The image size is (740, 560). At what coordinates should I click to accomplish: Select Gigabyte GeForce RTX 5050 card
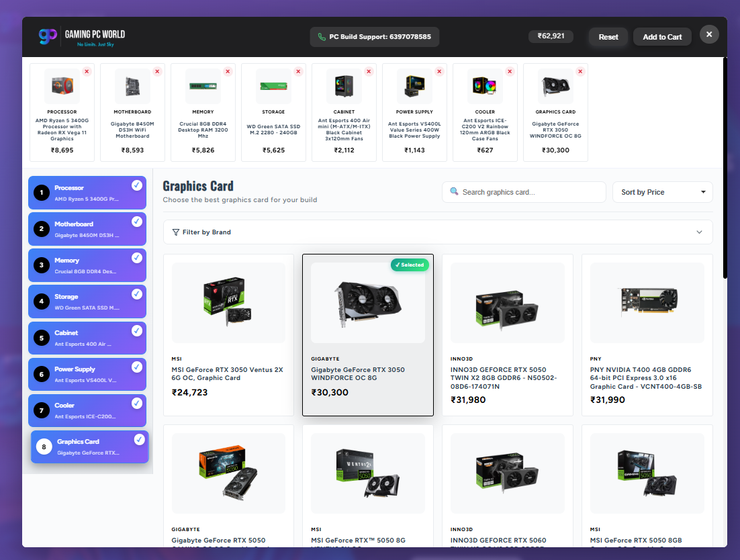pos(228,486)
